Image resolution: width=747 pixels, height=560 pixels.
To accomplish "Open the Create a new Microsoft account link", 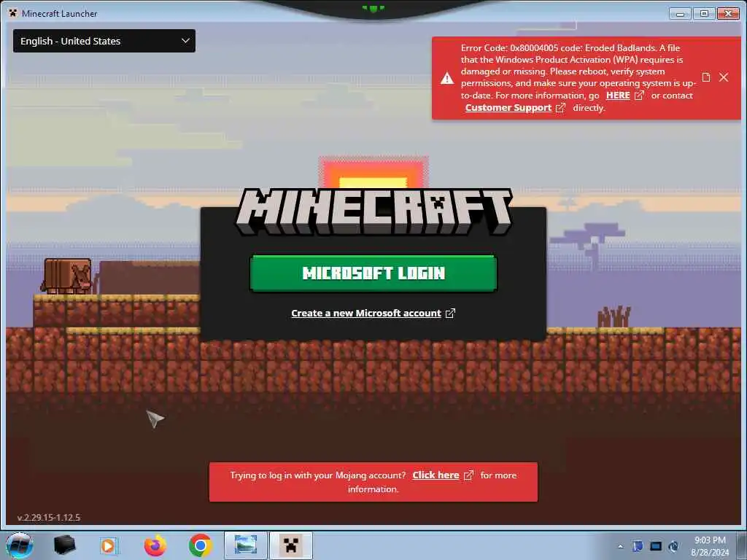I will point(366,314).
